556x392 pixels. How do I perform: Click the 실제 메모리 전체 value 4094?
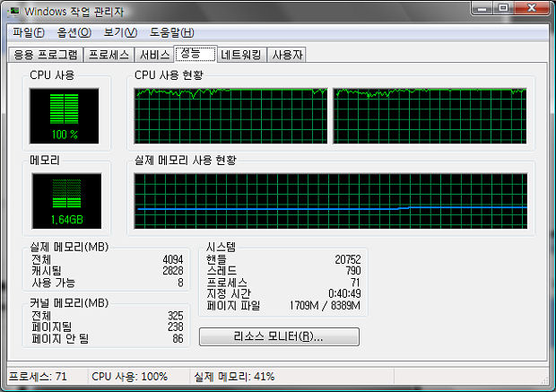[173, 259]
